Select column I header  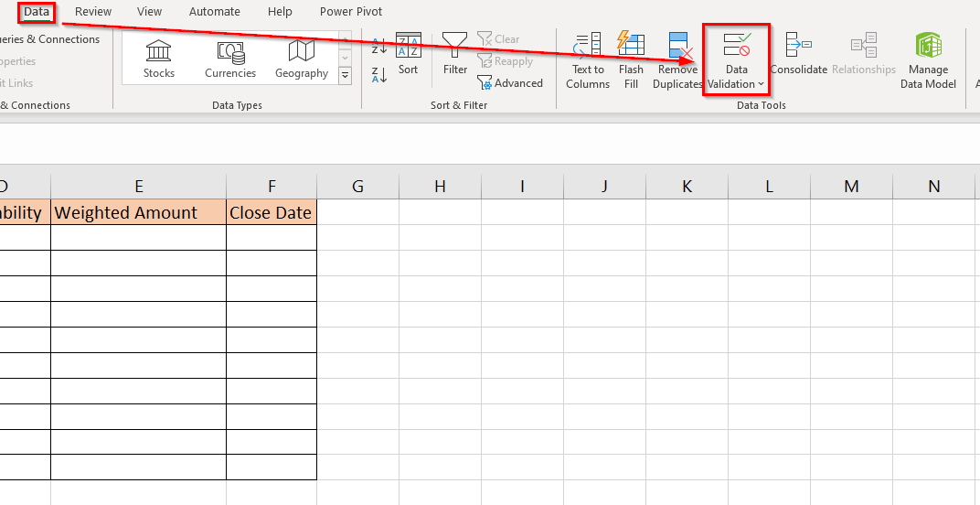pos(522,186)
